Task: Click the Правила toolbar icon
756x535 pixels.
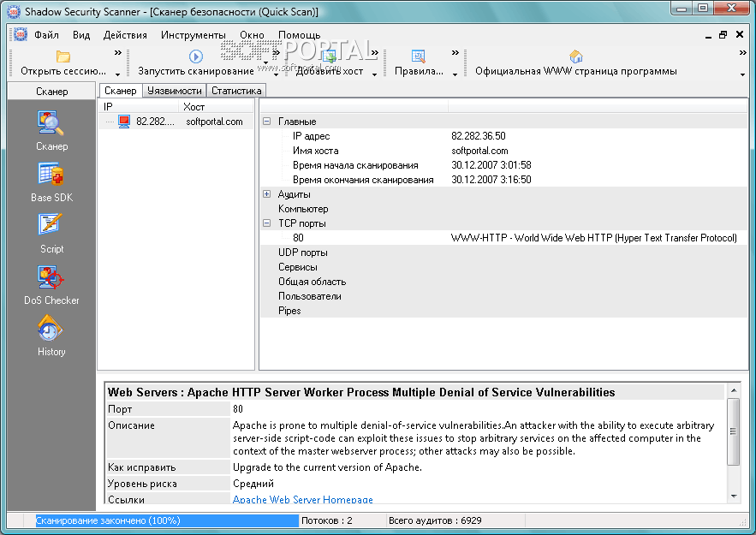Action: [419, 56]
